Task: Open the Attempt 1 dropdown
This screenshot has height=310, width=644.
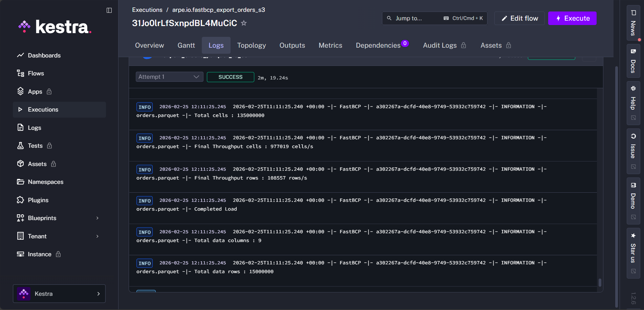Action: [x=169, y=77]
